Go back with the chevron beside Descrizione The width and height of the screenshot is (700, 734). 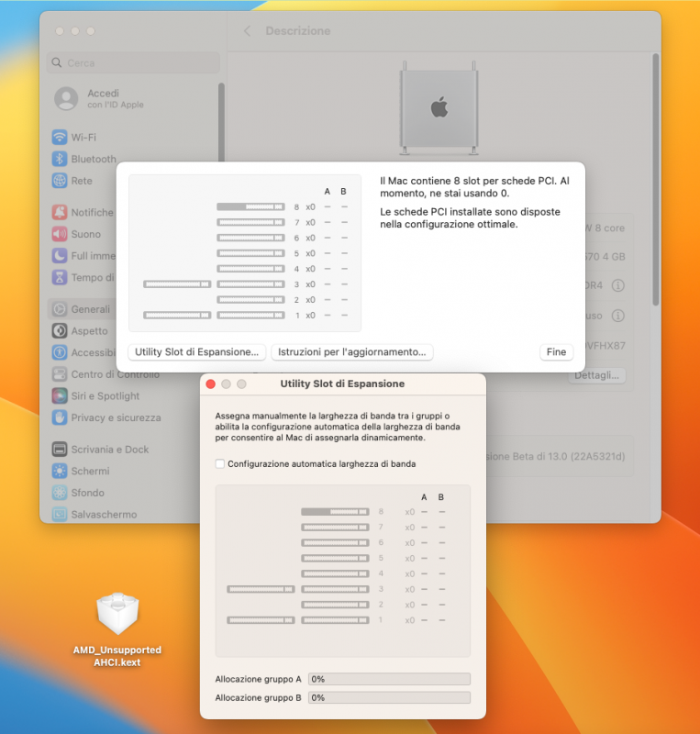247,31
